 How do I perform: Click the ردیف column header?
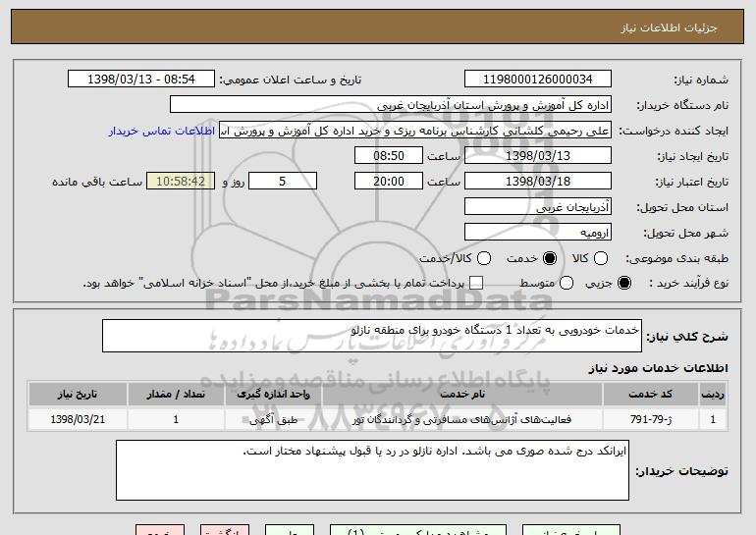click(713, 395)
